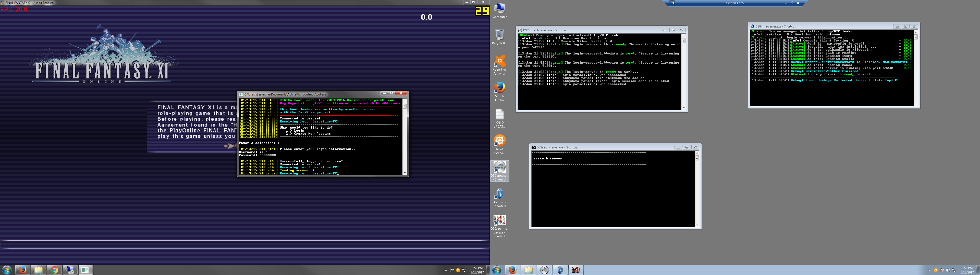Screen dimensions: 980x275
Task: Switch to DSSearch-server taskbar button
Action: point(576,270)
